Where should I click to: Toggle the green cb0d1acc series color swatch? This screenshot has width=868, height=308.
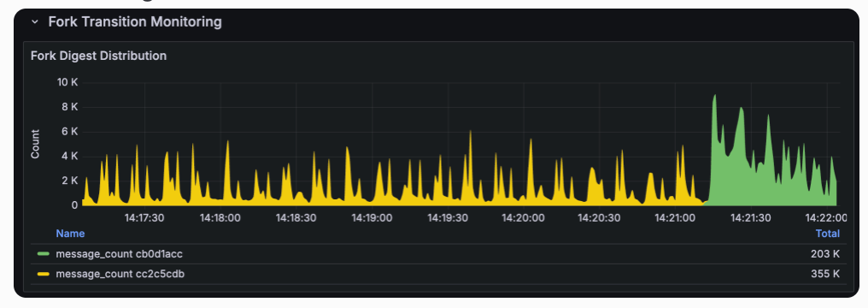point(44,254)
